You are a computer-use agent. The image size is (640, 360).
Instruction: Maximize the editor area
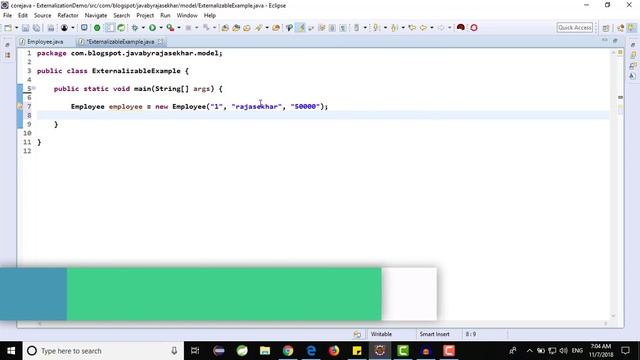[x=615, y=40]
